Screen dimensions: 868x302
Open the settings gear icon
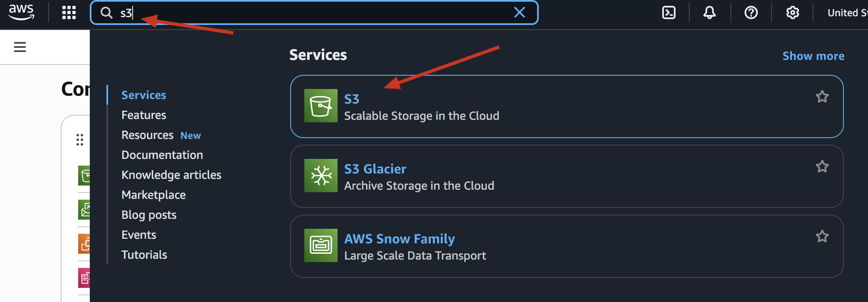(792, 13)
